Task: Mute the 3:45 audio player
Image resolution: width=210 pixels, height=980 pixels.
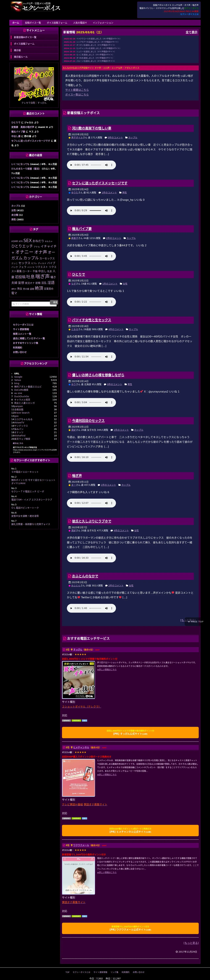Action: click(106, 256)
